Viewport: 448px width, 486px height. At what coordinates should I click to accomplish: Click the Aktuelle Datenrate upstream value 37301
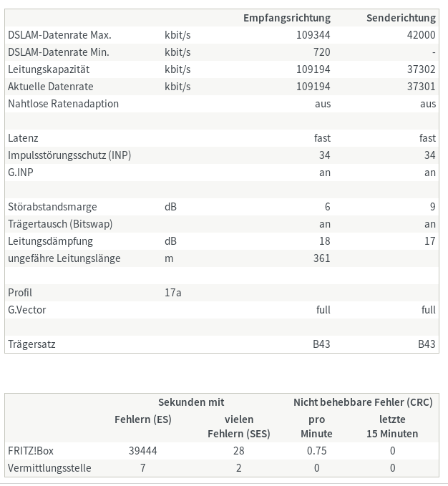[x=421, y=87]
